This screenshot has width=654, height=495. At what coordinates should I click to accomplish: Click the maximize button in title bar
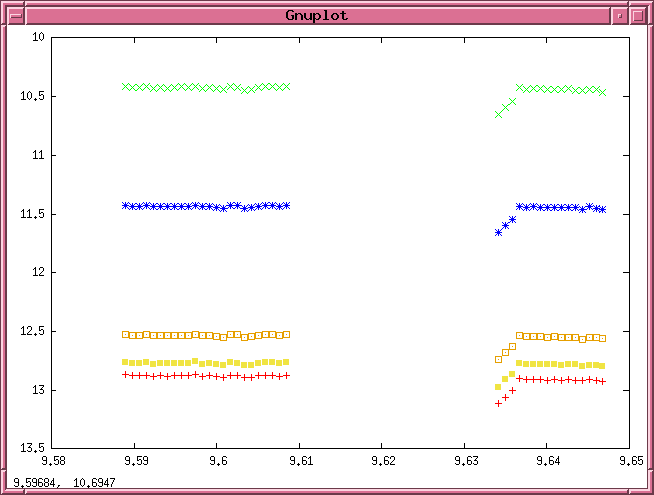tap(638, 16)
